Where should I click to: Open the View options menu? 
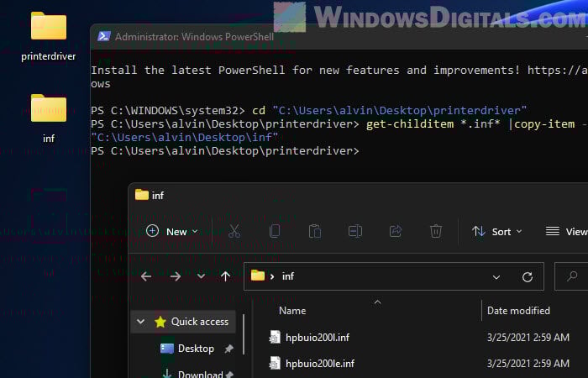point(566,231)
